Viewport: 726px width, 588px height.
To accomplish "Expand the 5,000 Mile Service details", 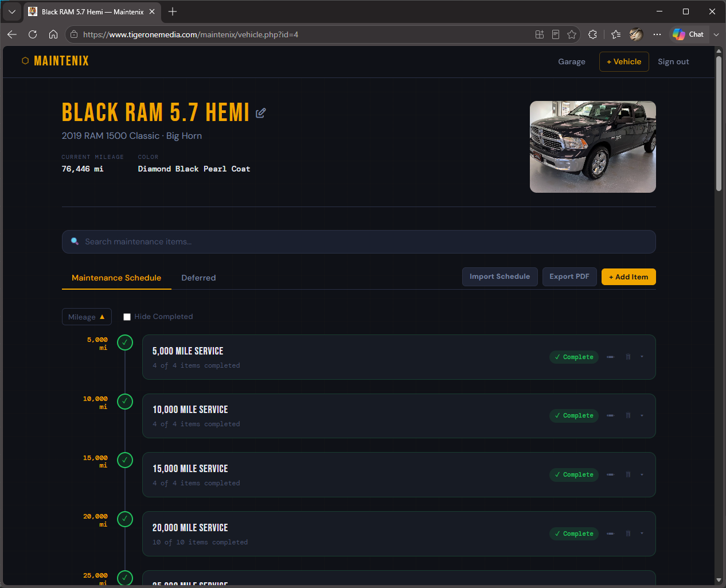I will (x=642, y=357).
